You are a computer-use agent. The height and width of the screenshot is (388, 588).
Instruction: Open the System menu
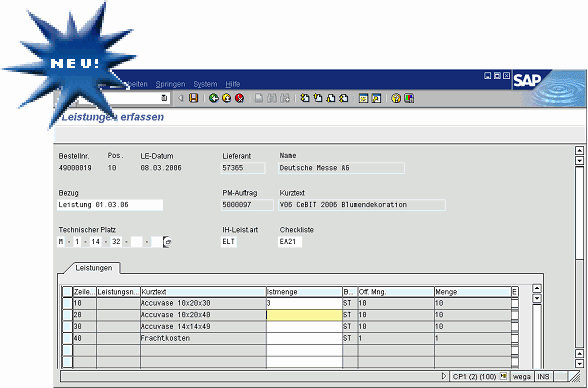pos(205,84)
